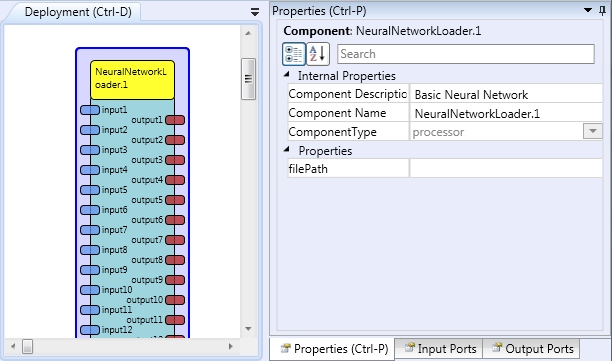The height and width of the screenshot is (361, 612).
Task: Open Properties panel window options arrow
Action: point(588,10)
